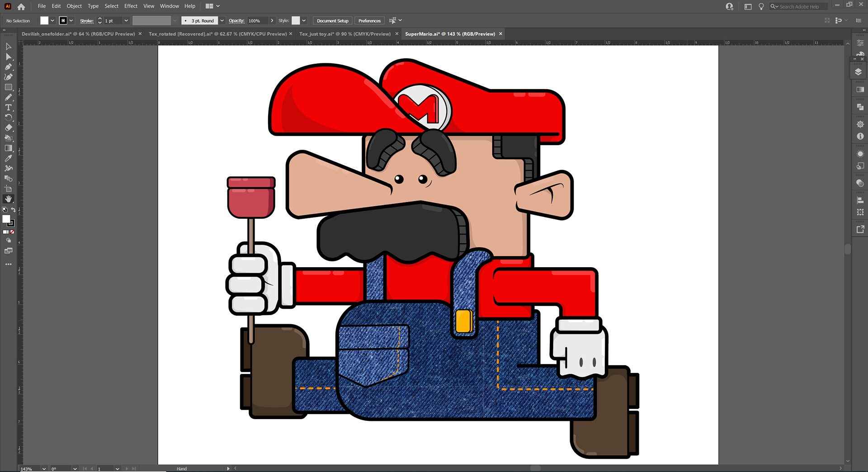
Task: Click the fill color swatch in control bar
Action: [44, 21]
